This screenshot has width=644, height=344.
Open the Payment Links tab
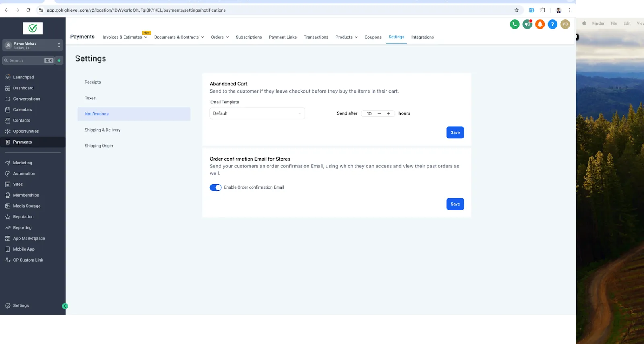[x=283, y=37]
